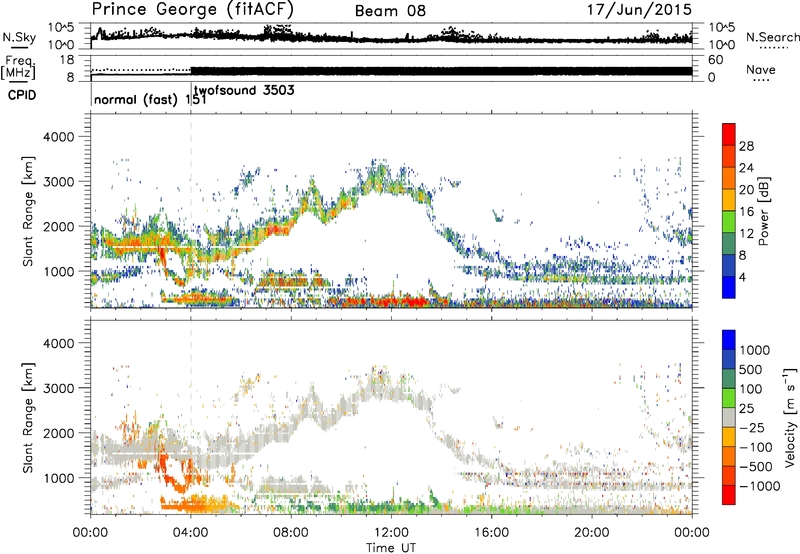
Task: Click the 'Slant Range [km]' label of the velocity panel
Action: (x=28, y=418)
